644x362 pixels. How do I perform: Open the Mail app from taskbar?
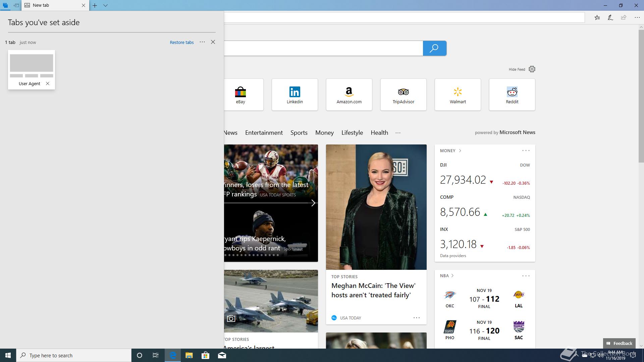[x=222, y=355]
